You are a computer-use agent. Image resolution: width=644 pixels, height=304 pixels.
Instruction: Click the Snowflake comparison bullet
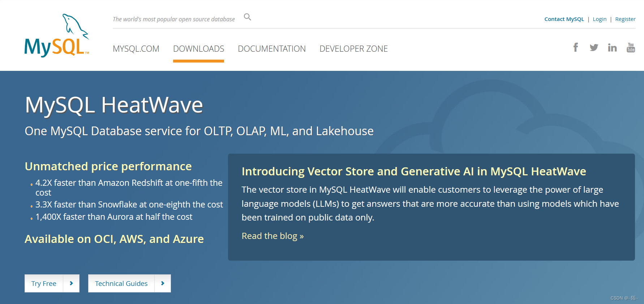(x=129, y=205)
